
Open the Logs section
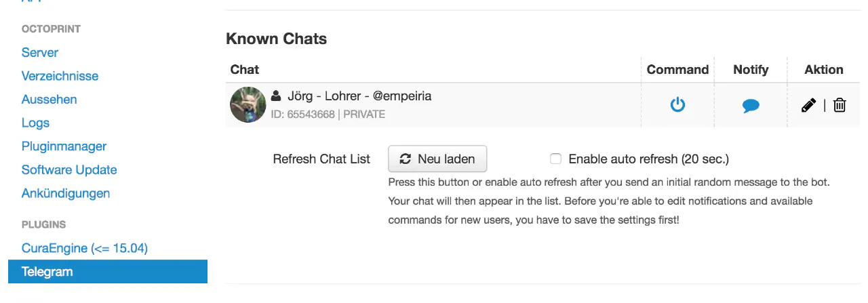[x=35, y=123]
